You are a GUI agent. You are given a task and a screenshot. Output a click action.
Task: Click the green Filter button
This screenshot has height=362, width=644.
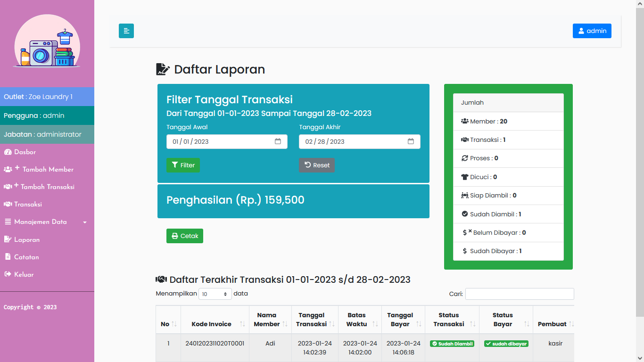(x=183, y=165)
